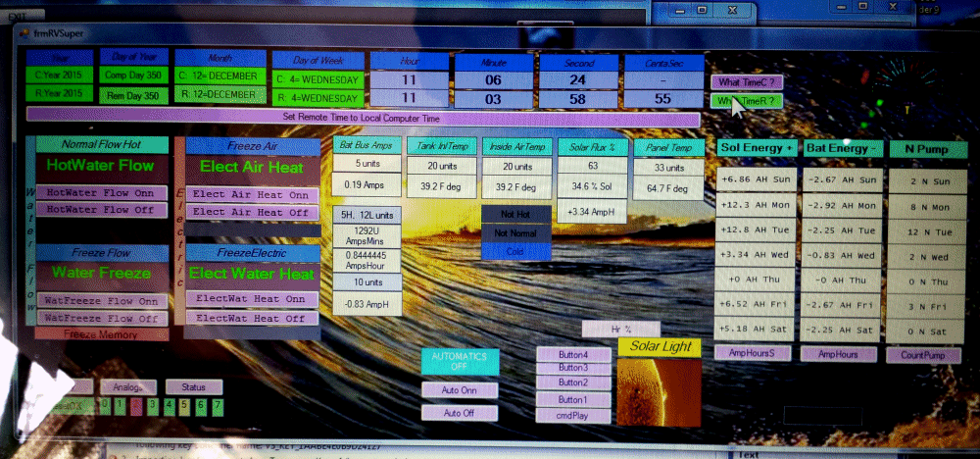The height and width of the screenshot is (459, 980).
Task: Click the C: 4= WEDNESDAY field
Action: pyautogui.click(x=318, y=80)
